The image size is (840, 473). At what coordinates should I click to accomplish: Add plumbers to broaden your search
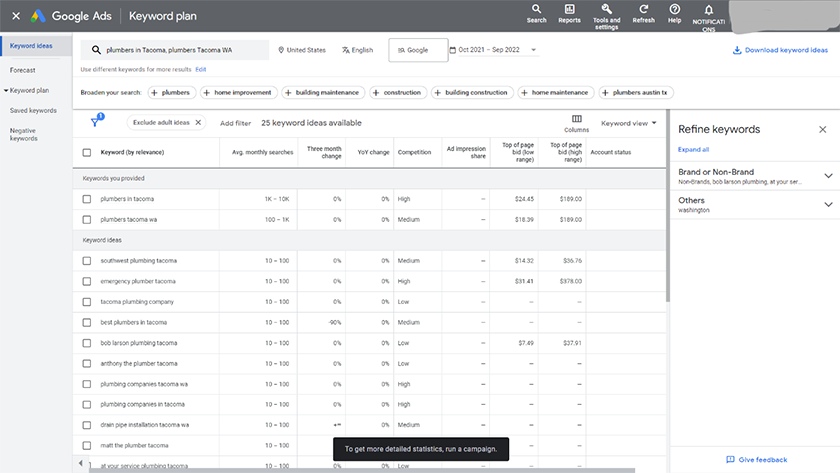(171, 93)
